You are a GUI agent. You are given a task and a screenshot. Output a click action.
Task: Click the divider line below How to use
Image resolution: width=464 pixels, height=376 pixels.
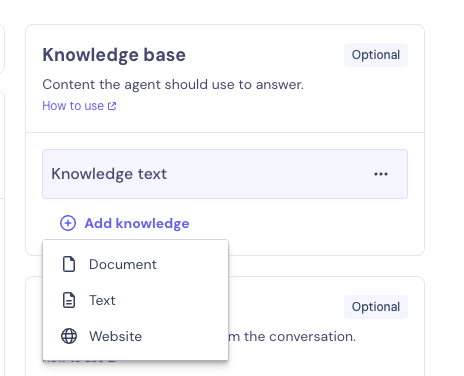pos(225,132)
